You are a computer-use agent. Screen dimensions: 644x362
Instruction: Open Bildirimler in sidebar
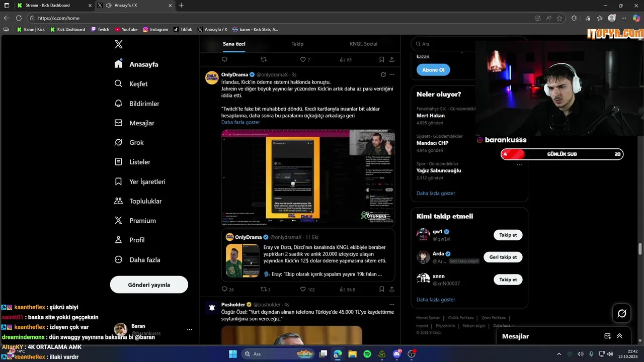point(137,103)
